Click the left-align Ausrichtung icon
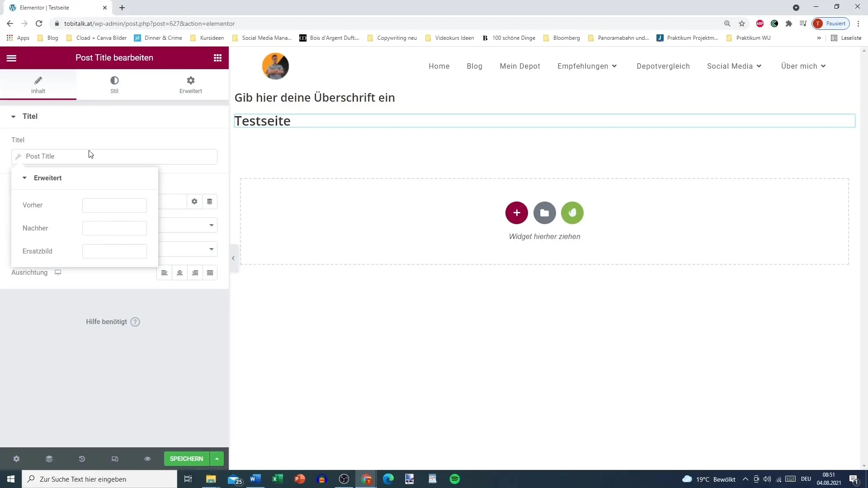 coord(165,273)
